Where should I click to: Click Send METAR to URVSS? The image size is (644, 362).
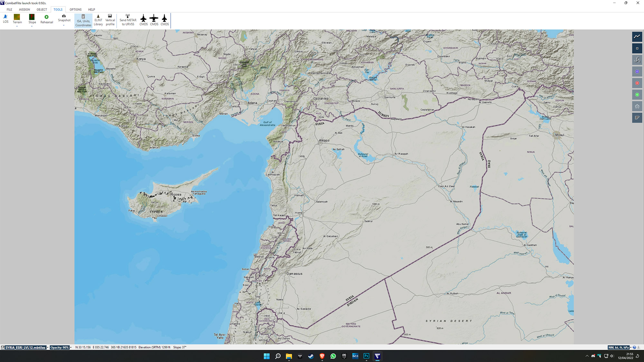[128, 20]
